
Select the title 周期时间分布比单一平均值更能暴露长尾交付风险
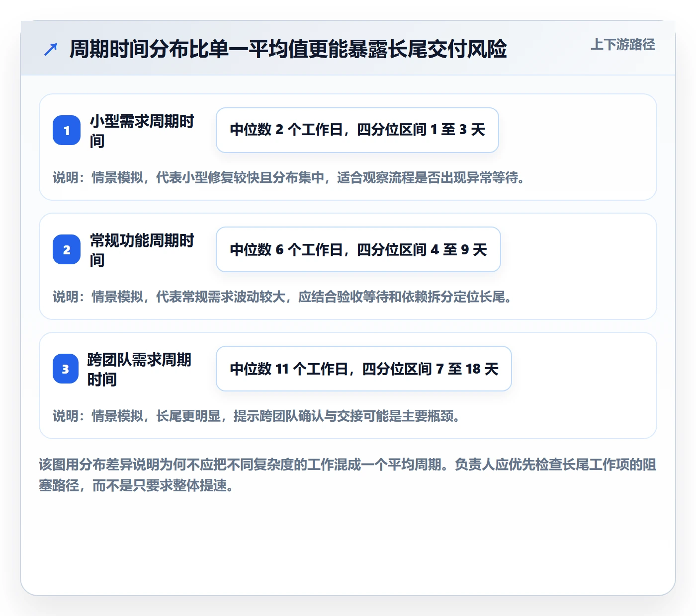(288, 49)
